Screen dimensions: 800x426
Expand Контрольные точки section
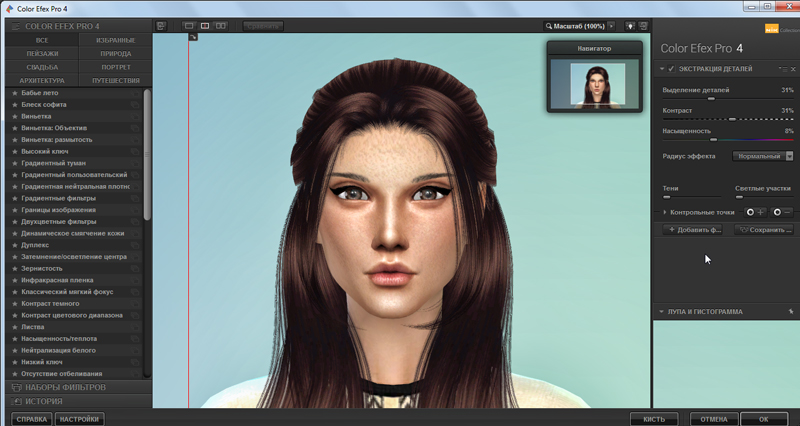(x=665, y=212)
